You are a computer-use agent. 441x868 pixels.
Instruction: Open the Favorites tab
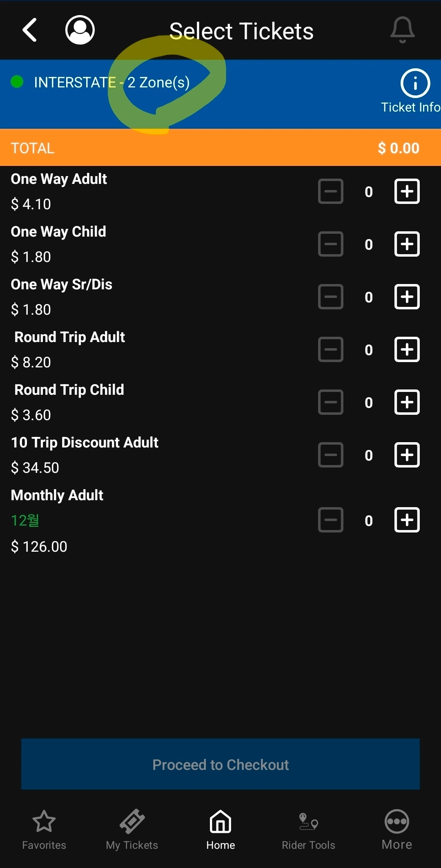[x=44, y=830]
